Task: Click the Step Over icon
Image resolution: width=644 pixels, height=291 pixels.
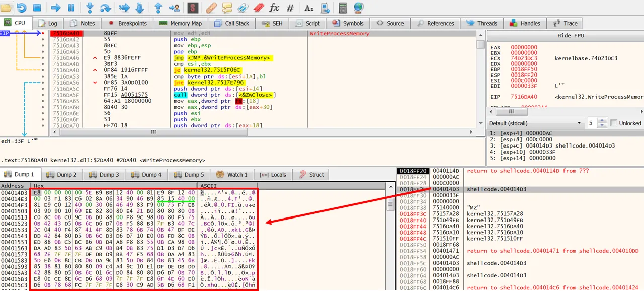Action: click(x=105, y=8)
